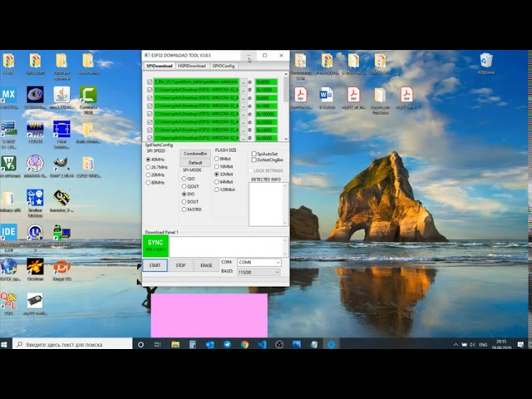
Task: Switch to the HSPIDownload tab
Action: [192, 66]
